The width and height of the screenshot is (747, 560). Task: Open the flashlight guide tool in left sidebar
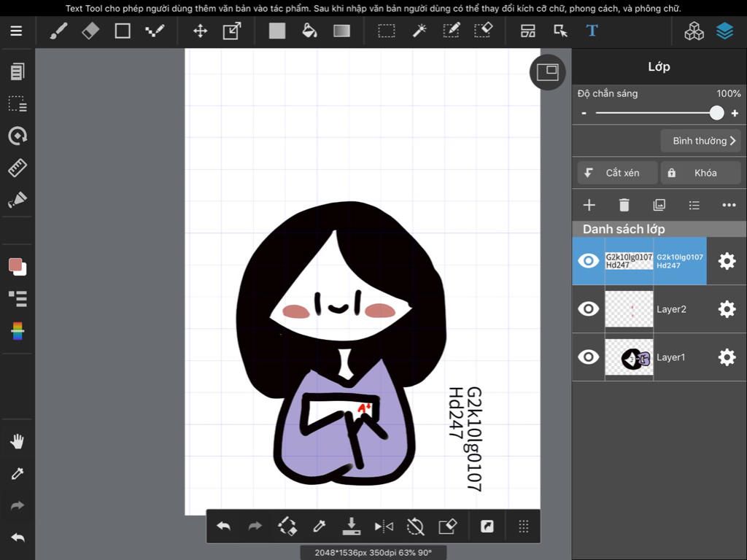coord(18,200)
